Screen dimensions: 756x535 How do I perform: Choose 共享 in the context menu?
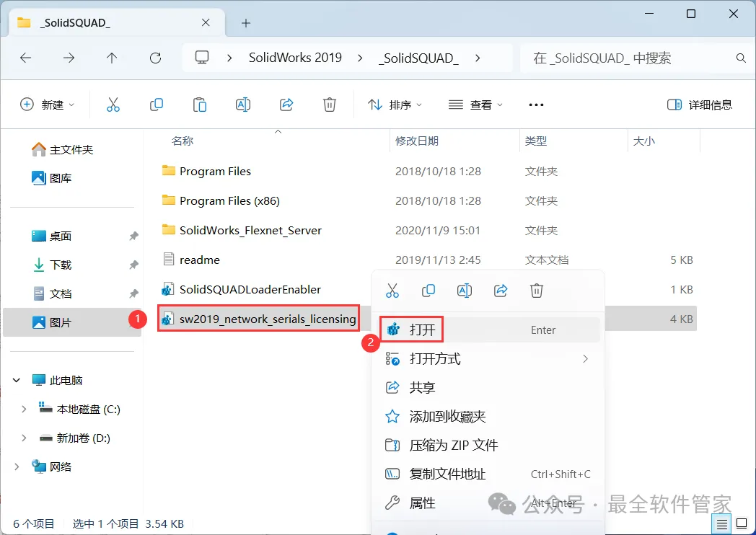488,388
